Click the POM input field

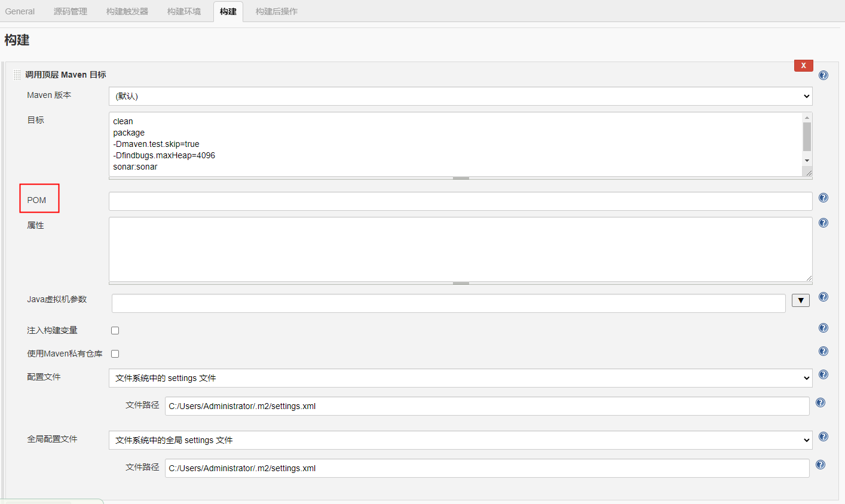460,201
